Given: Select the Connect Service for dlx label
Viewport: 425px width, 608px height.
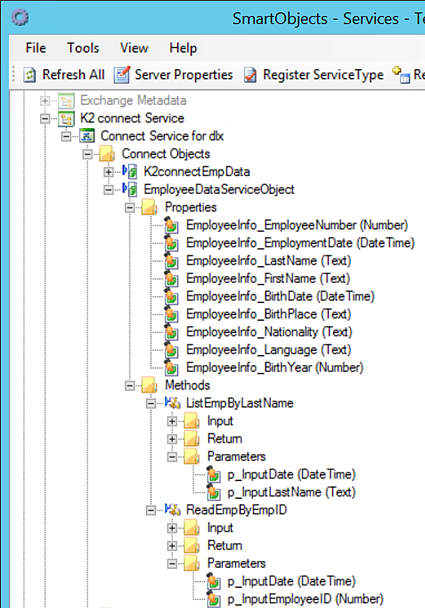Looking at the screenshot, I should pos(162,136).
